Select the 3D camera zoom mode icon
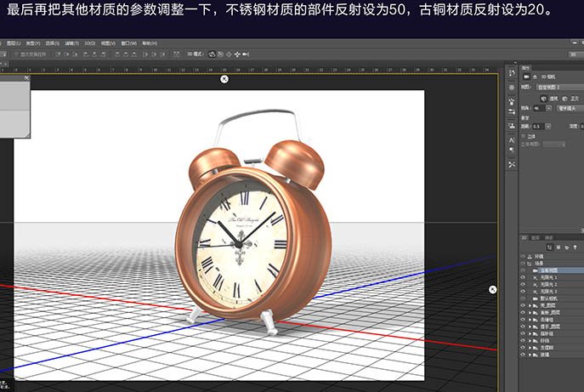 coord(246,54)
